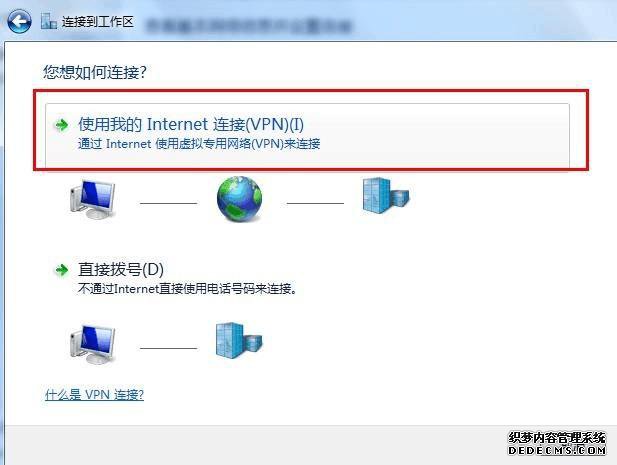Choose 使用我的 Internet 连接(VPN)(I) option

tap(307, 133)
